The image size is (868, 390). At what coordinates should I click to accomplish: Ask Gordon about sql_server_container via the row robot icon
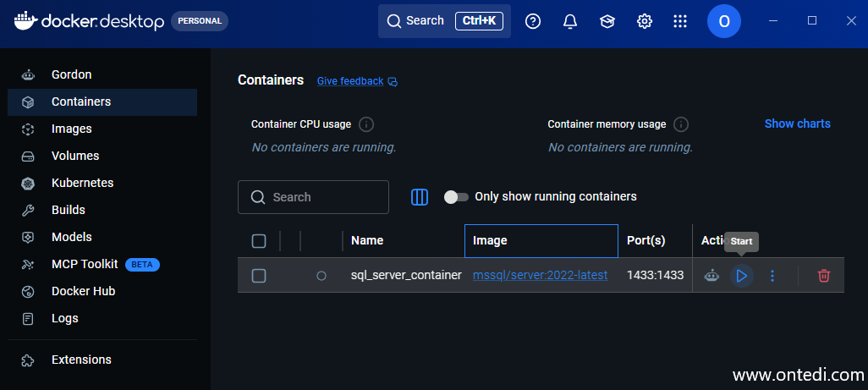[x=711, y=276]
